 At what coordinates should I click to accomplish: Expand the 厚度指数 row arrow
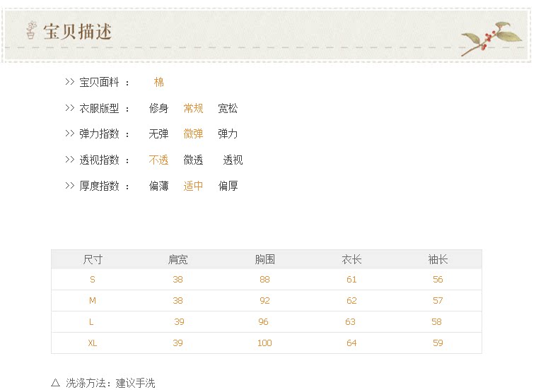coord(69,186)
